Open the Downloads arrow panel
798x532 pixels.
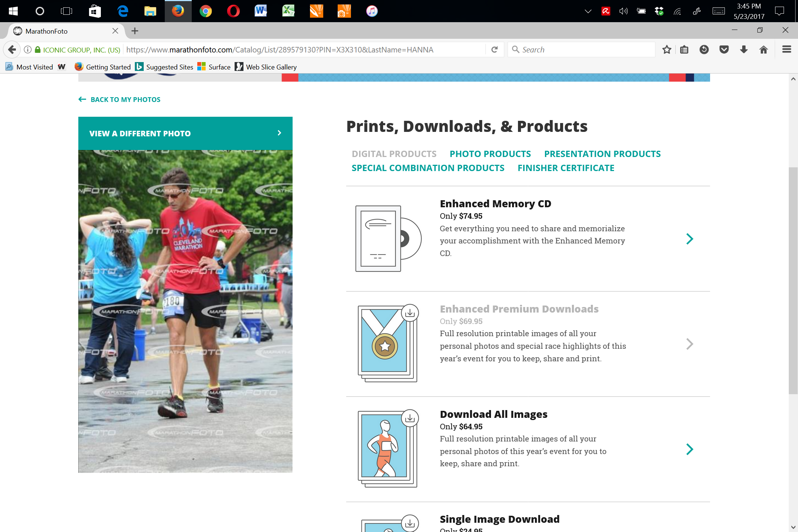pyautogui.click(x=744, y=50)
